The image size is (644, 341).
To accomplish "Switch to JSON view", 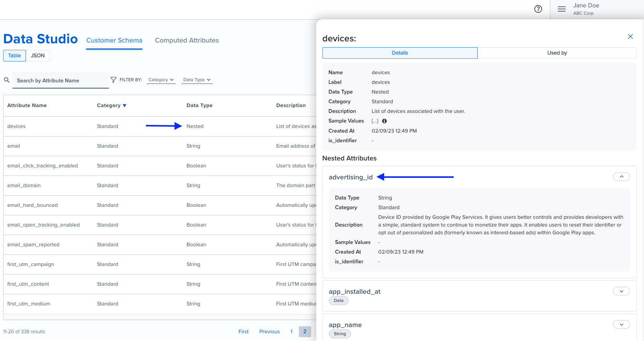I will [x=38, y=56].
